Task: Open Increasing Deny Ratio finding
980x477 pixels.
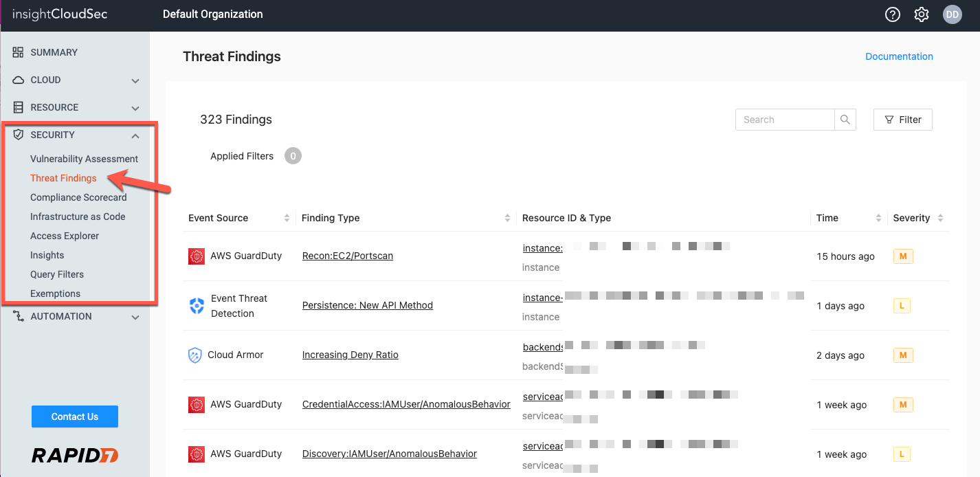Action: pos(350,355)
